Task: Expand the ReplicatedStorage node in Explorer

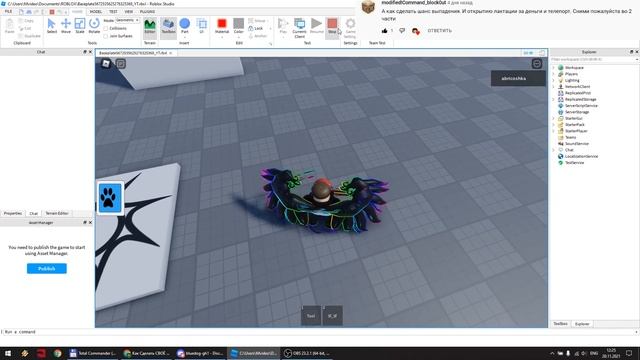Action: click(x=553, y=100)
